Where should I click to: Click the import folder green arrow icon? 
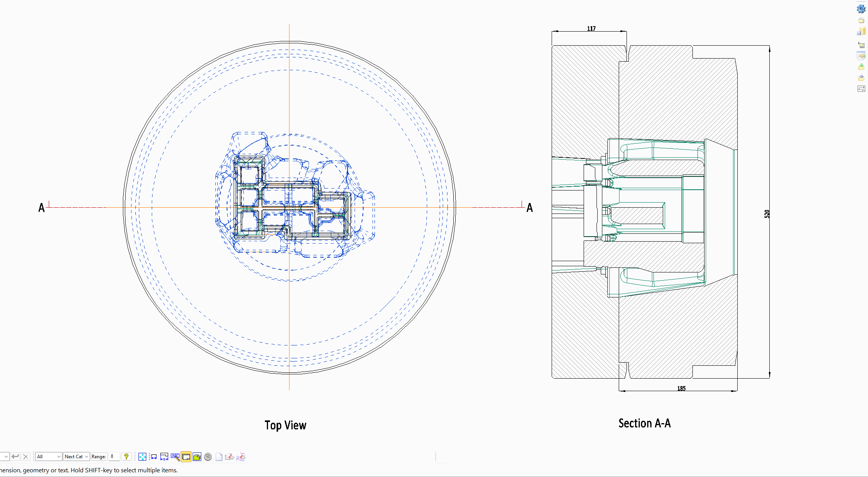tap(861, 67)
